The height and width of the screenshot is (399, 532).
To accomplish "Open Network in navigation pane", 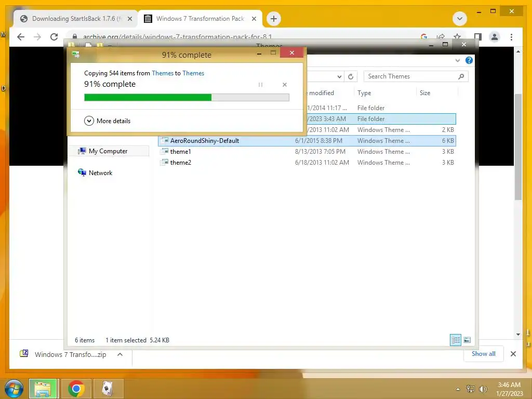I will (96, 172).
